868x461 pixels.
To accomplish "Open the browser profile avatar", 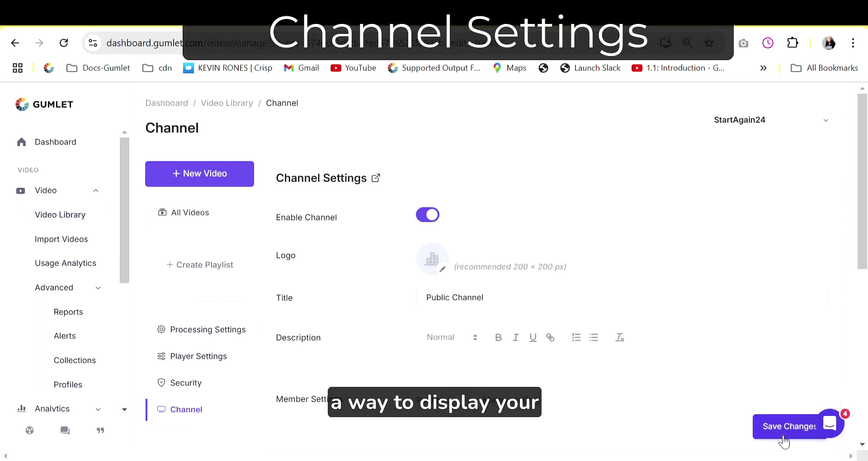I will (829, 43).
